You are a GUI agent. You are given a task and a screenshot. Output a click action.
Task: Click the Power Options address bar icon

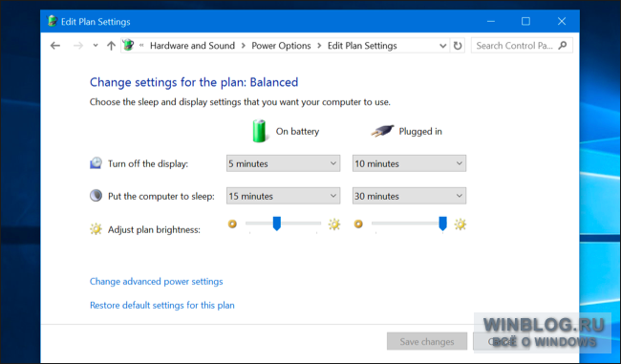pyautogui.click(x=128, y=45)
